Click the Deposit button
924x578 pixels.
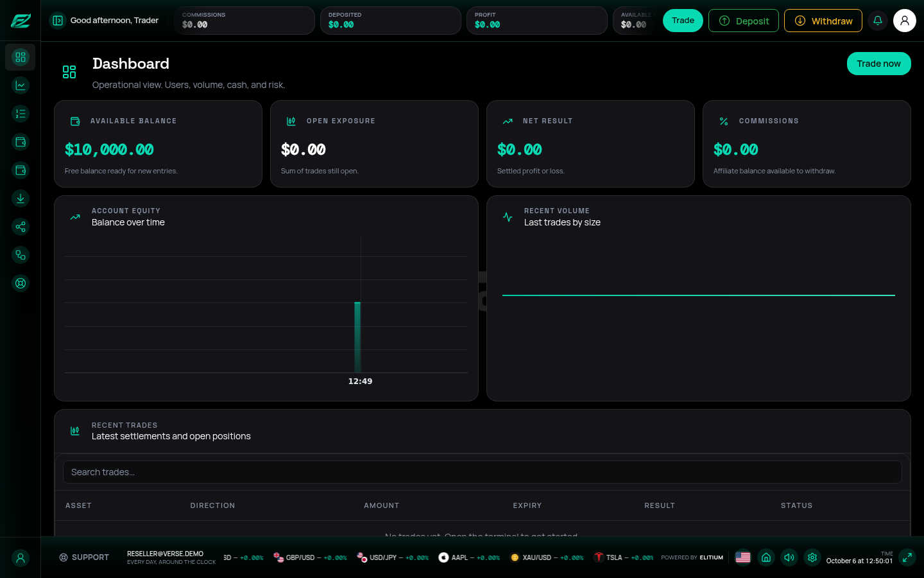tap(744, 21)
